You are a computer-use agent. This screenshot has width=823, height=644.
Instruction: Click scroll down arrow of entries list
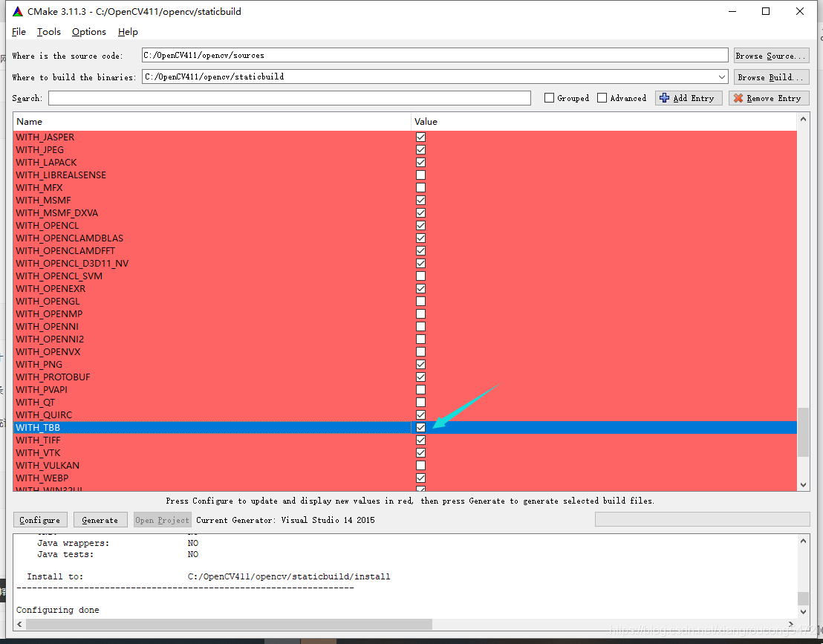803,485
